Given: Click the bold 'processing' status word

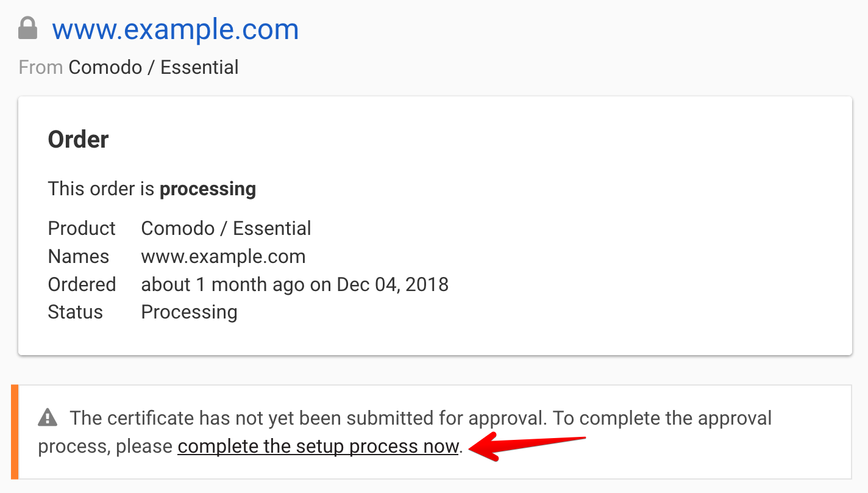Looking at the screenshot, I should [208, 189].
